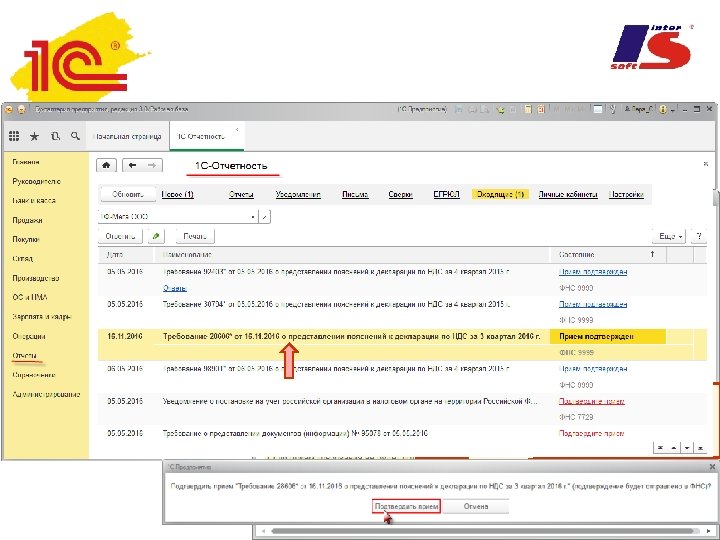Open the Favorites star icon
The image size is (720, 540).
tap(34, 136)
